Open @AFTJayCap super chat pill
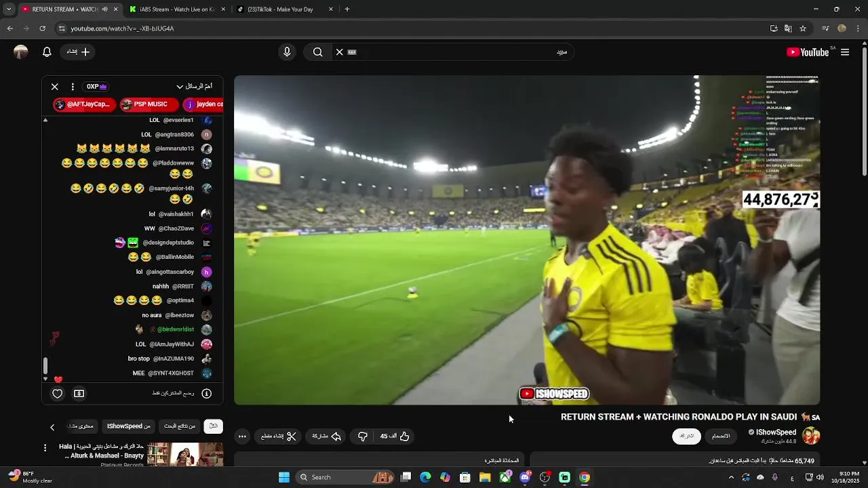 pos(85,104)
